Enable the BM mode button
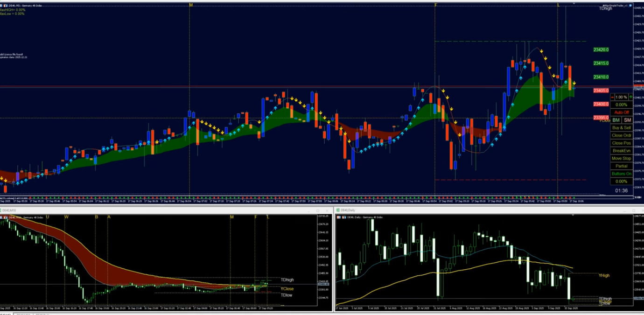The height and width of the screenshot is (315, 644). click(x=616, y=120)
